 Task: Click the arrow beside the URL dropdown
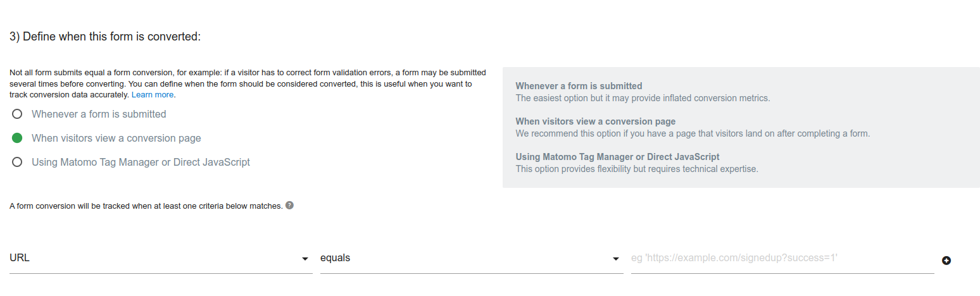click(305, 259)
